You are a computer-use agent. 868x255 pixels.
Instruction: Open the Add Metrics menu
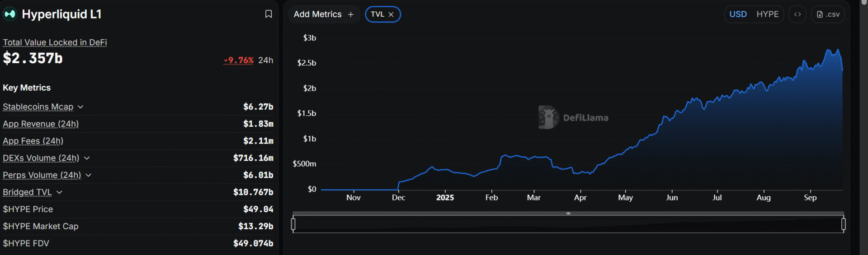(x=318, y=14)
